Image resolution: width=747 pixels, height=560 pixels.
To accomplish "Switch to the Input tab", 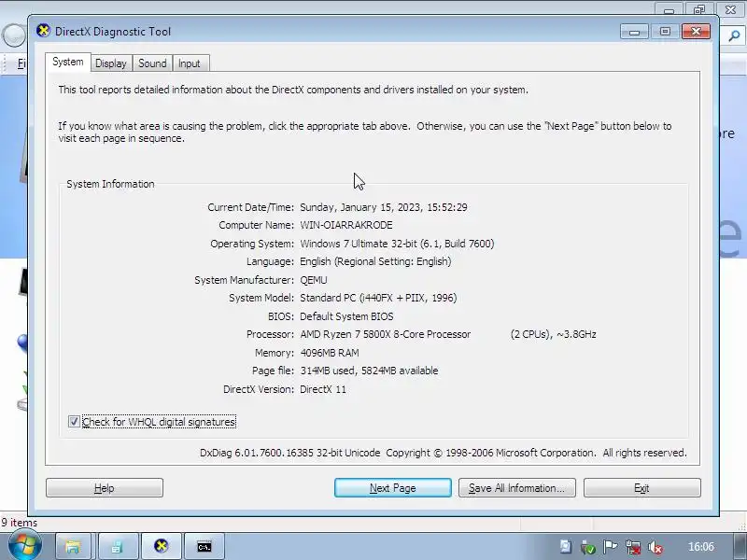I will click(190, 63).
